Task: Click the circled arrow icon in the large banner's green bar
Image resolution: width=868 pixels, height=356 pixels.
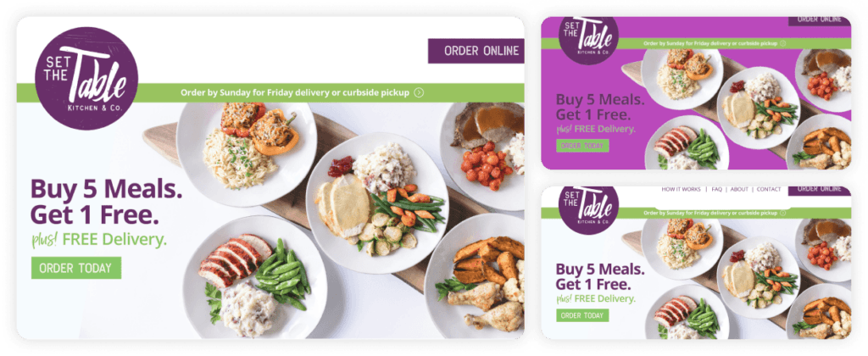Action: pyautogui.click(x=419, y=93)
